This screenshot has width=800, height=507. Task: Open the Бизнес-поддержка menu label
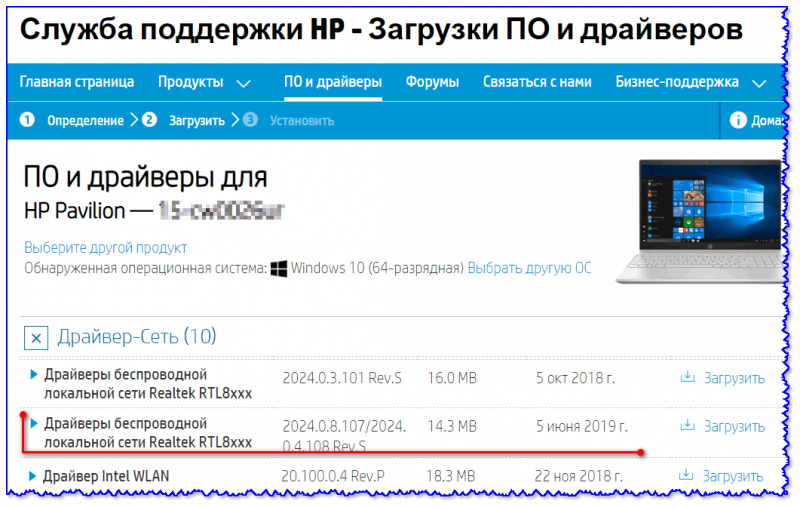coord(677,82)
